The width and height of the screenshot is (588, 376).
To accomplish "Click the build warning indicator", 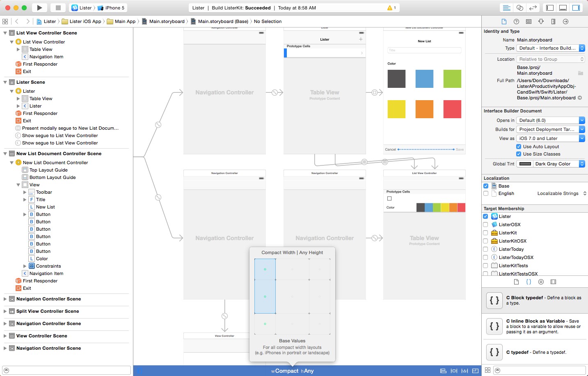I will (x=391, y=8).
